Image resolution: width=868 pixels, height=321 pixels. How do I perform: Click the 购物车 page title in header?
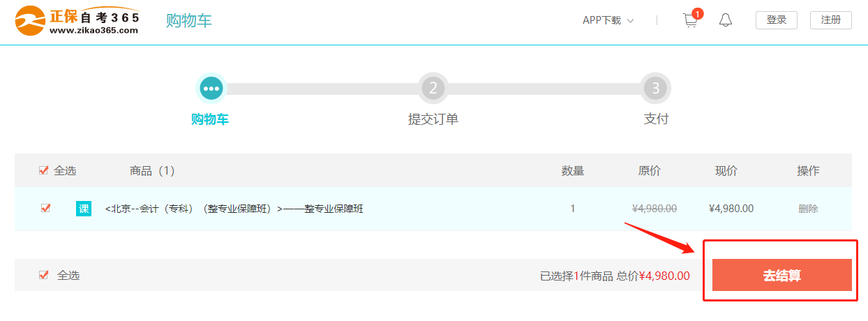tap(188, 20)
